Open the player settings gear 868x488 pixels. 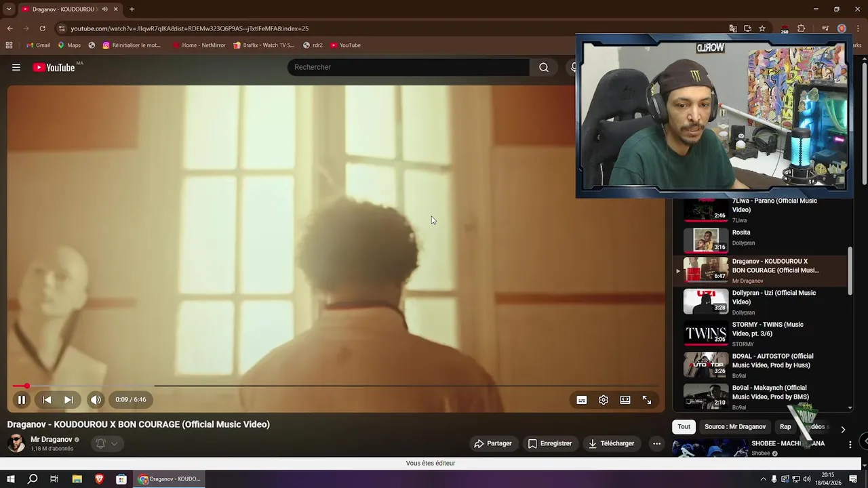(604, 400)
